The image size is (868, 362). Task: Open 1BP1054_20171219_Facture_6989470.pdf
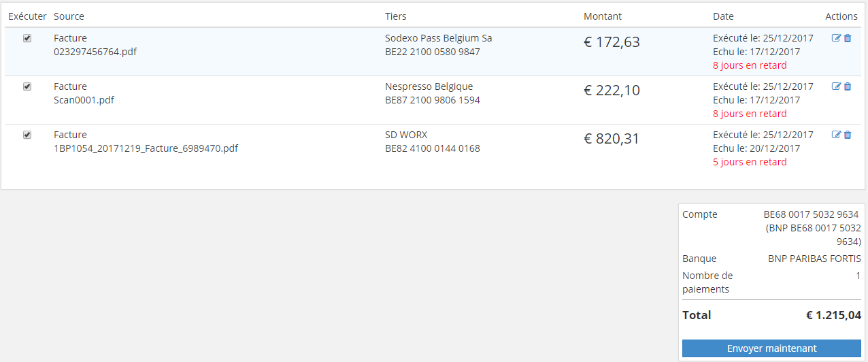[146, 148]
